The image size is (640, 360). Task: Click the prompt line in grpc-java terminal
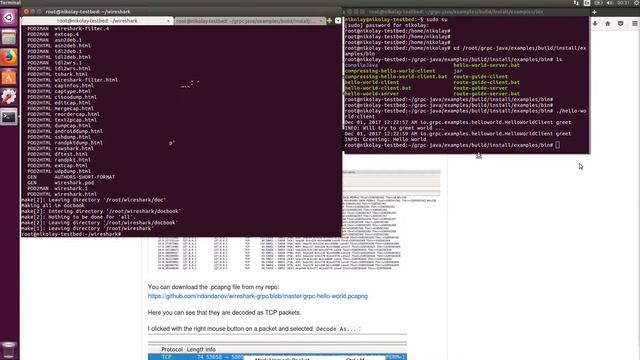tap(452, 145)
